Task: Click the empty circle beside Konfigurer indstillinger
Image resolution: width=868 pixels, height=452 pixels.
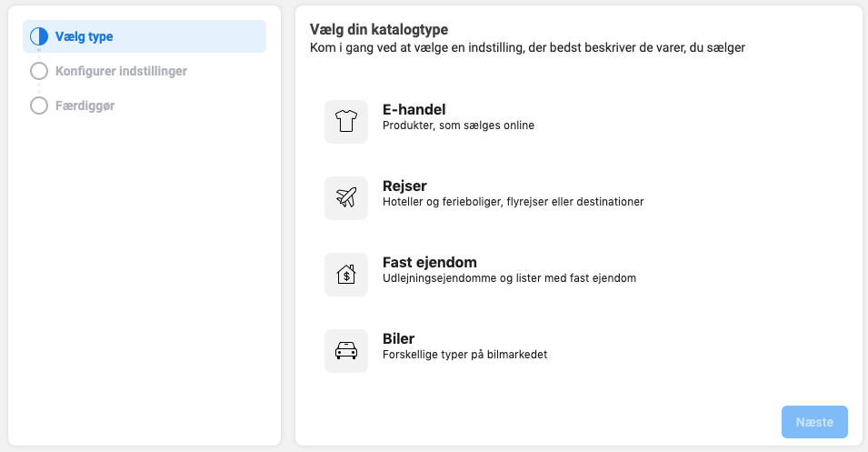Action: pyautogui.click(x=39, y=71)
